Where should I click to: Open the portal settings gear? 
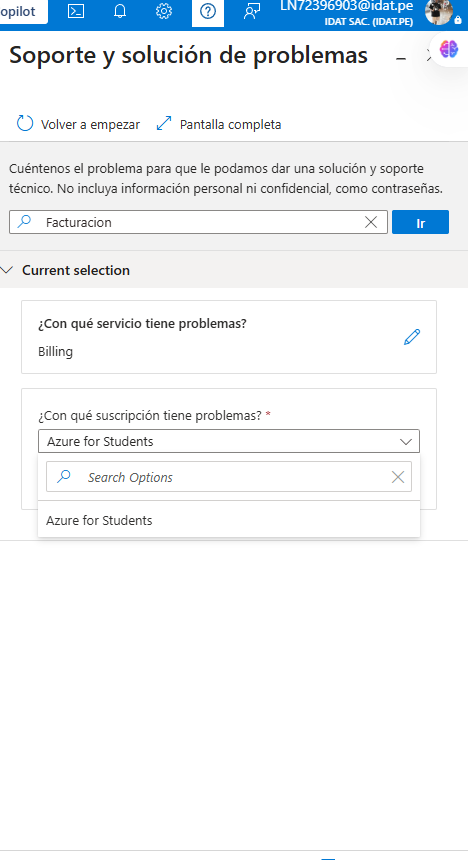tap(163, 12)
